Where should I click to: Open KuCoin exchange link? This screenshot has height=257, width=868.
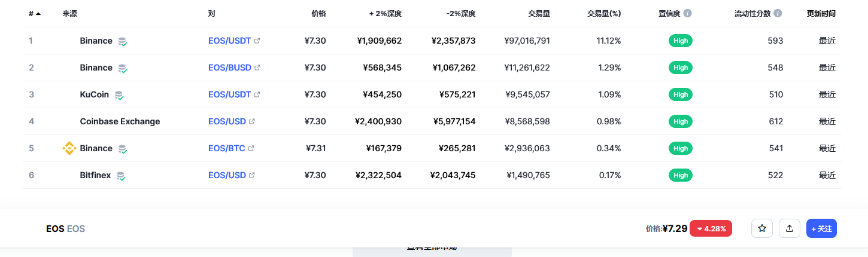[95, 94]
